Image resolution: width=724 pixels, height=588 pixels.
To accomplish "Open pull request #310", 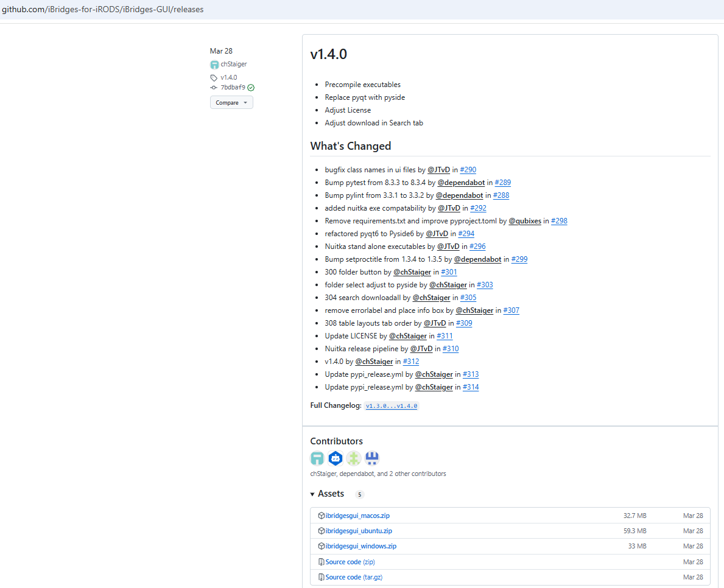I will pos(451,349).
